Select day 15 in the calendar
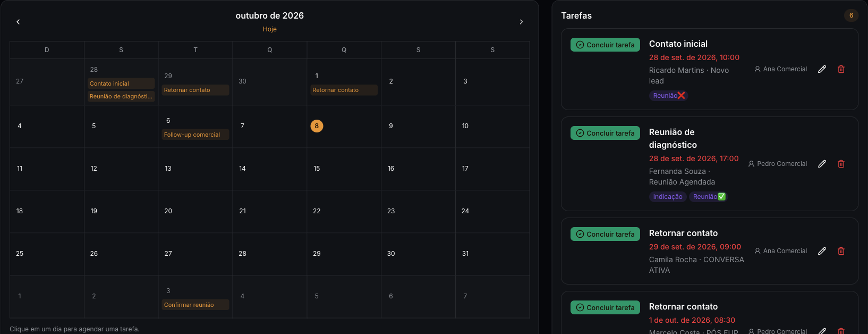This screenshot has width=868, height=334. click(344, 169)
